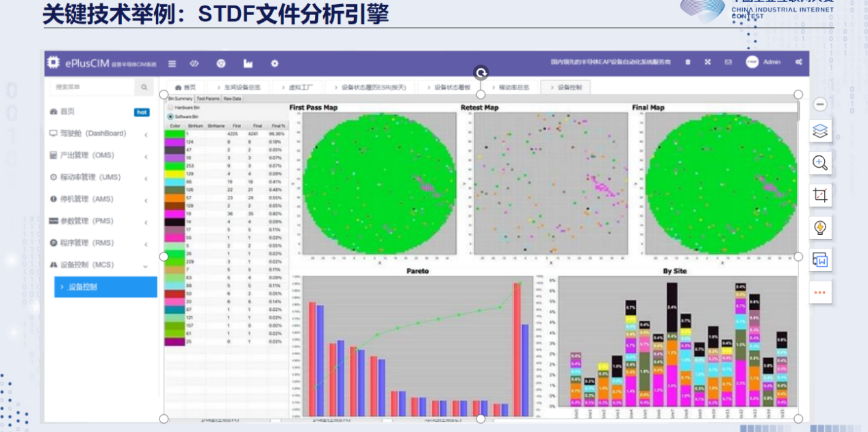Expand the 产出管理 (OMS) sidebar menu
Image resolution: width=868 pixels, height=432 pixels.
pyautogui.click(x=146, y=156)
